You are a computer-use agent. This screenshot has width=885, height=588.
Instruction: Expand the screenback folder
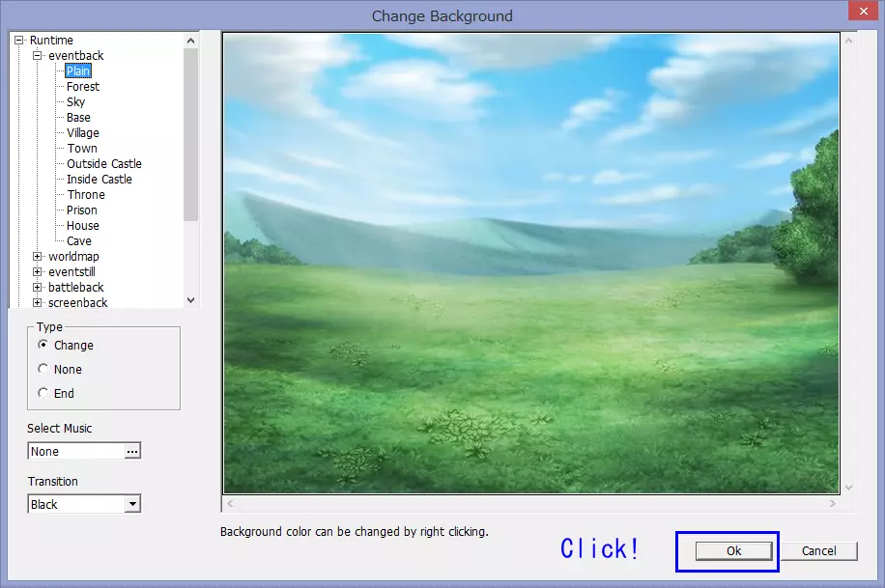38,302
